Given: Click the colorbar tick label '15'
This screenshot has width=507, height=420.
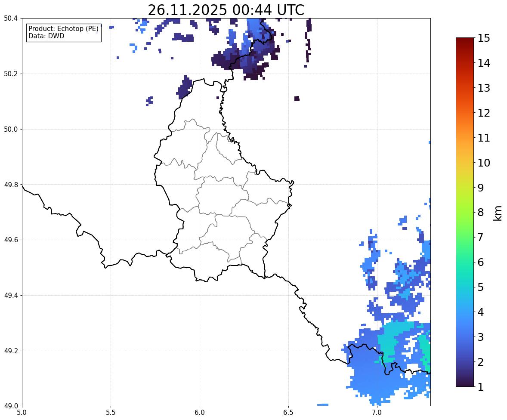Looking at the screenshot, I should pos(484,38).
